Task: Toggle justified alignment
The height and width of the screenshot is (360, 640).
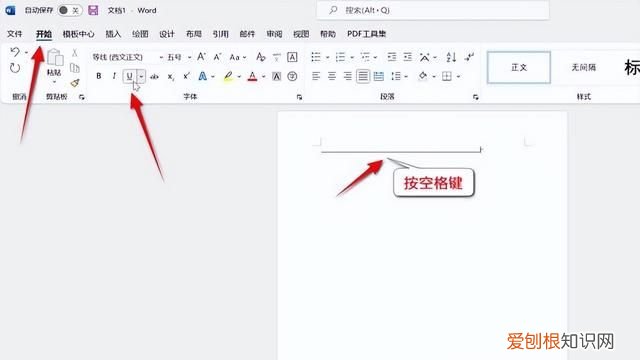Action: click(x=363, y=76)
